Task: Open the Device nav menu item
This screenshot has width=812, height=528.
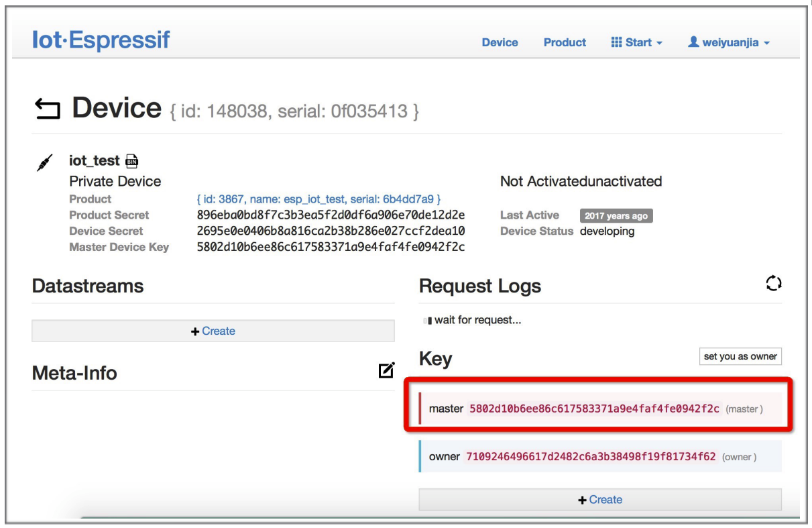Action: pos(500,42)
